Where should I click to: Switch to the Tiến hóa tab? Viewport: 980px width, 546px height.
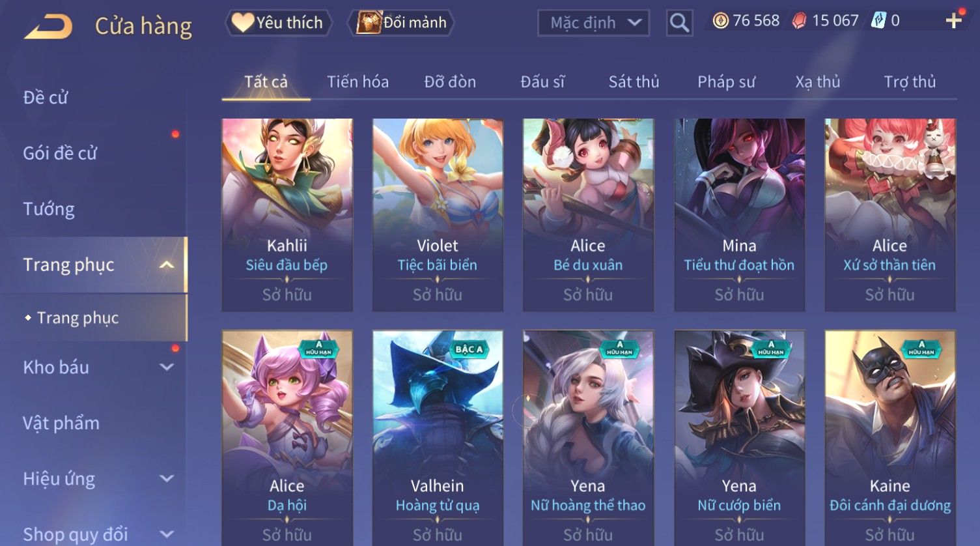point(357,82)
